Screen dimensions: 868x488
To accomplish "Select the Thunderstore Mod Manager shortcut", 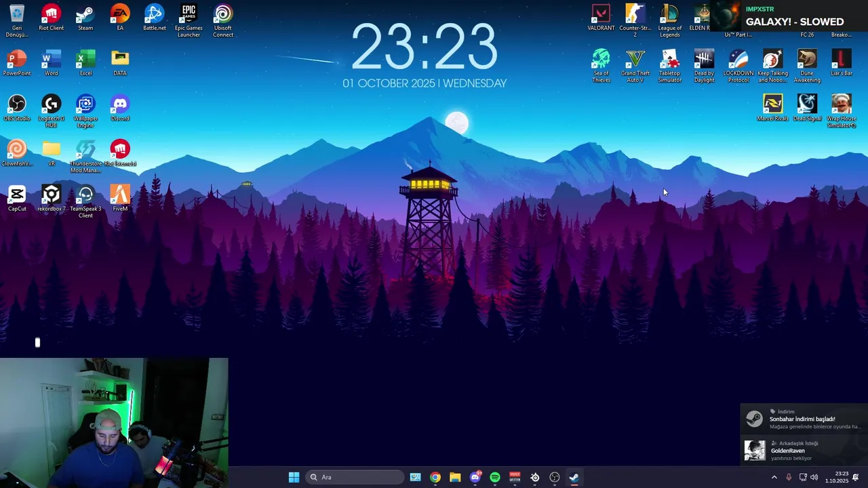I will pos(85,157).
